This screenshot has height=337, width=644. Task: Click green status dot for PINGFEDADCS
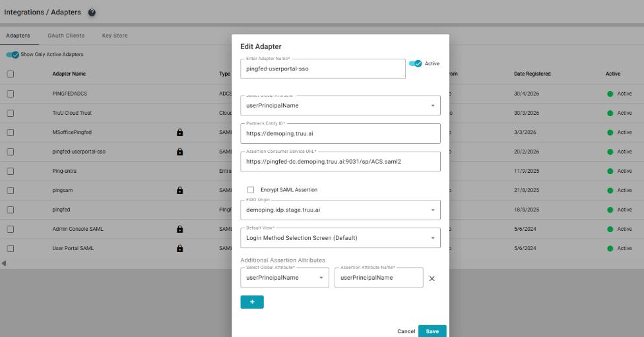point(610,94)
